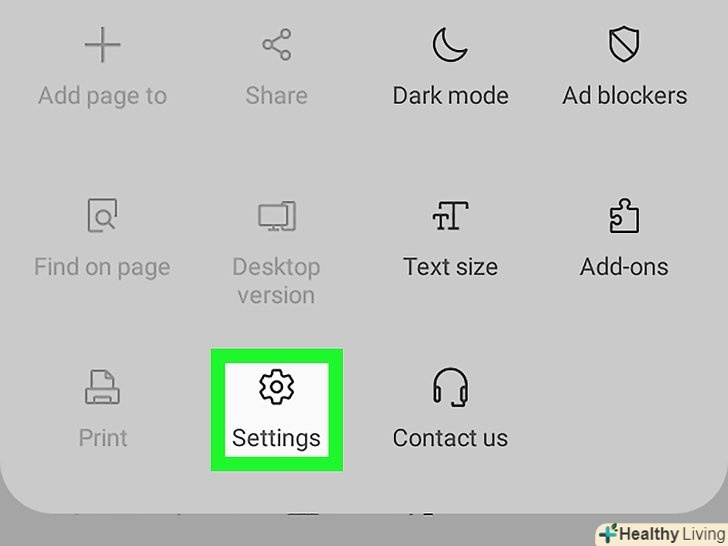Viewport: 728px width, 546px height.
Task: Tap the Desktop version text label
Action: pos(276,281)
